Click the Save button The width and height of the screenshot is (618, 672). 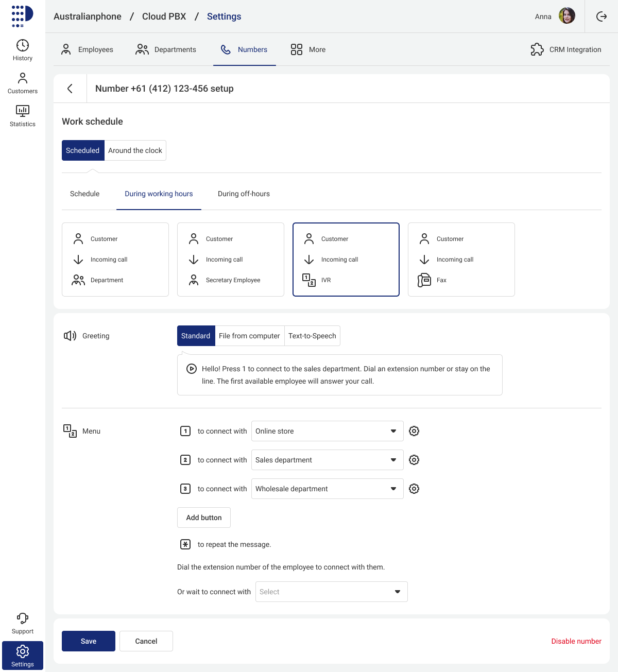coord(89,641)
